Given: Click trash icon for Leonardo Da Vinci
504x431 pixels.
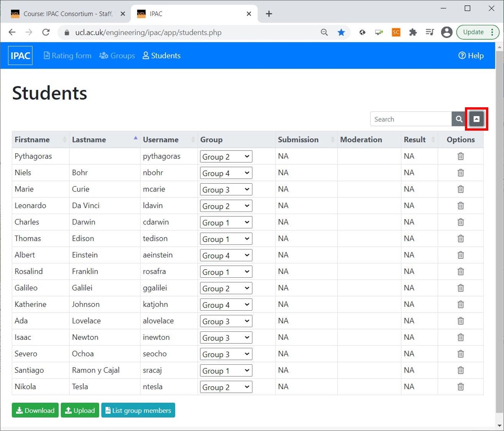Looking at the screenshot, I should (x=461, y=206).
